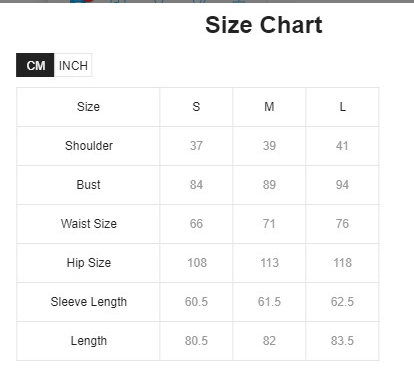Select the length value 82 for M
This screenshot has height=368, width=414.
[x=269, y=341]
